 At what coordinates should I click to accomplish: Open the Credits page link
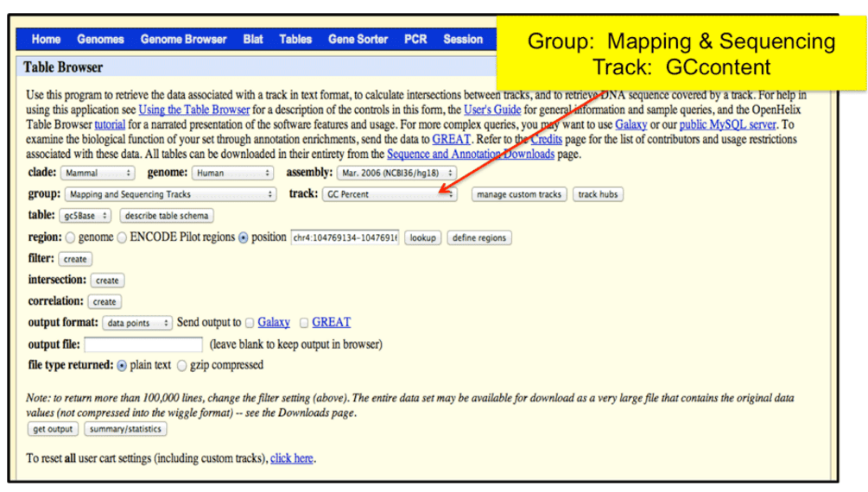547,140
